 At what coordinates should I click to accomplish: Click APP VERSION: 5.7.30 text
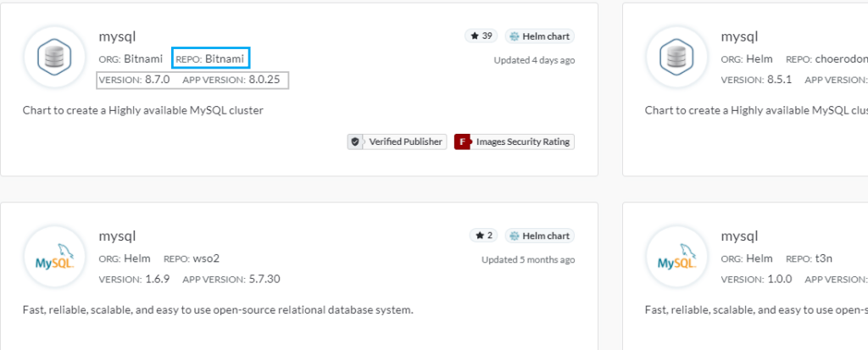click(x=231, y=279)
